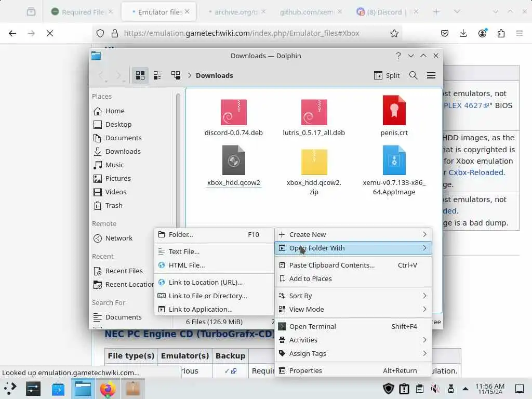Switch Dolphin to Icons view mode
This screenshot has width=532, height=399.
(140, 75)
